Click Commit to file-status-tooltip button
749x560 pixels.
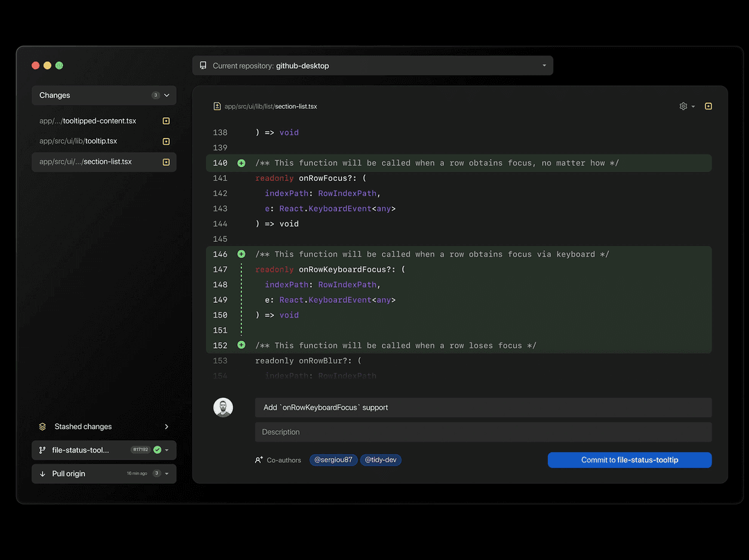point(629,460)
